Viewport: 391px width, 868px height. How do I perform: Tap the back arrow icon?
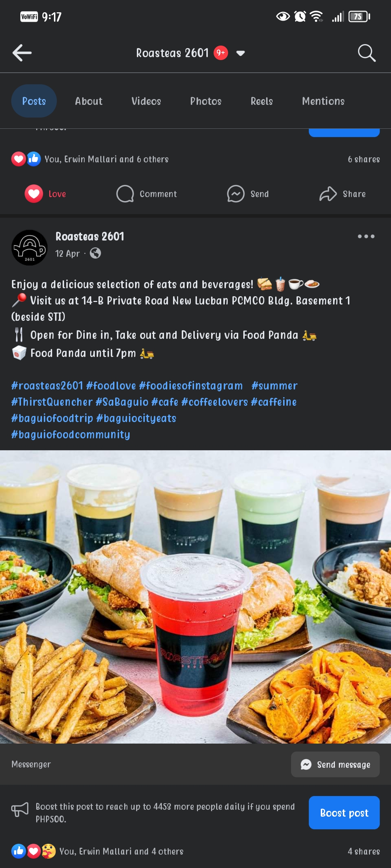click(22, 53)
